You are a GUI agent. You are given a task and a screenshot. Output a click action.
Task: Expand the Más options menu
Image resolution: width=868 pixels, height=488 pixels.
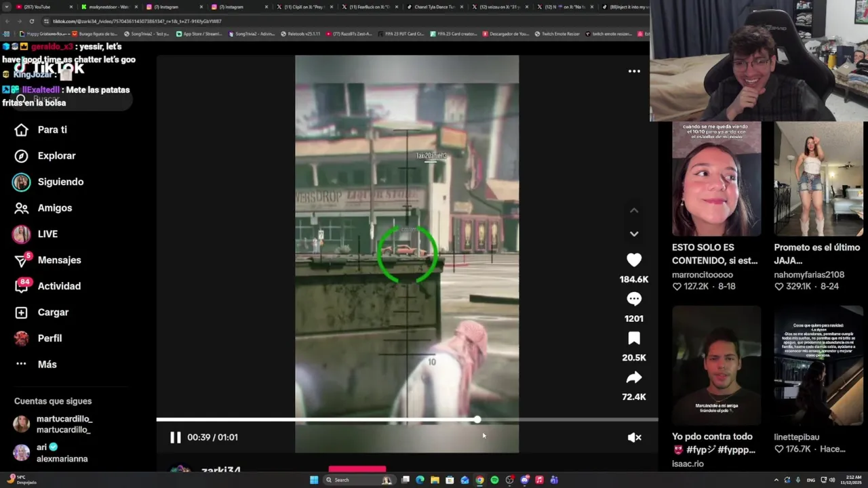point(37,364)
